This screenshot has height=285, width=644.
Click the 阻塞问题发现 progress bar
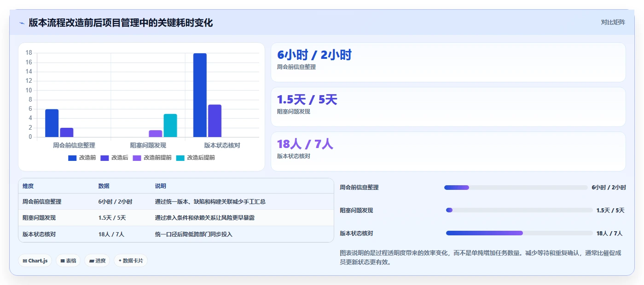(x=519, y=210)
